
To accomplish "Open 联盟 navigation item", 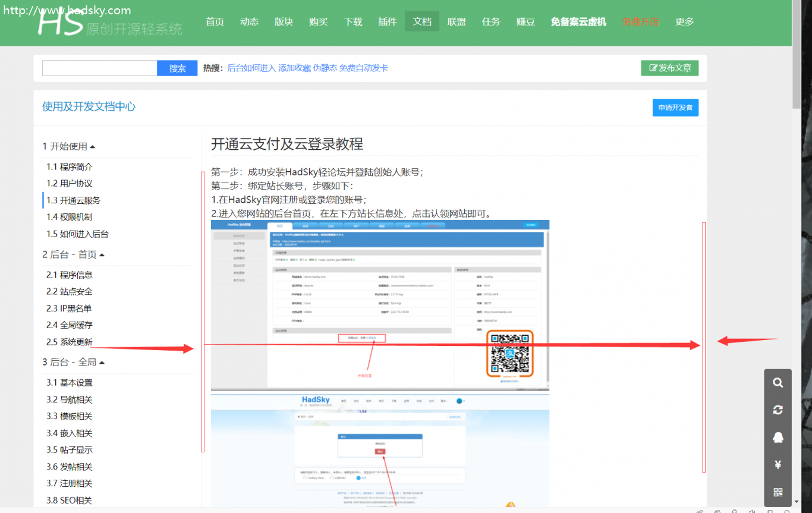I will coord(457,21).
